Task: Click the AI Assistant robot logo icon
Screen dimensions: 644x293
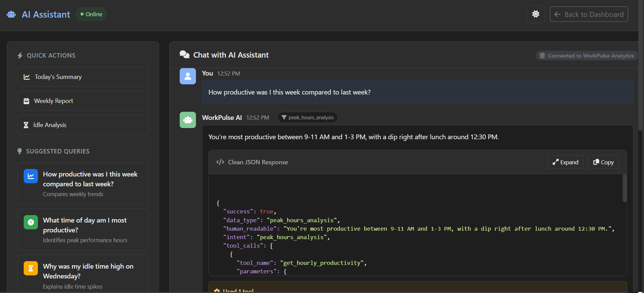Action: [x=11, y=14]
